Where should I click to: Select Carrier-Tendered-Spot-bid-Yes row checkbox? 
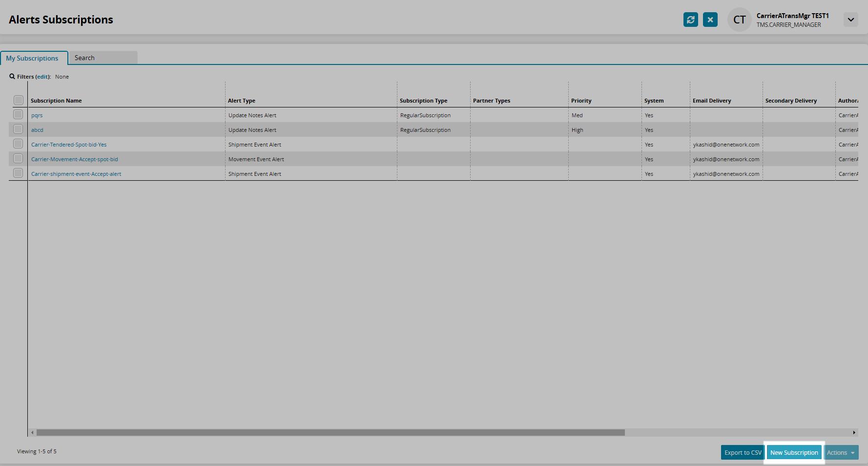(18, 144)
